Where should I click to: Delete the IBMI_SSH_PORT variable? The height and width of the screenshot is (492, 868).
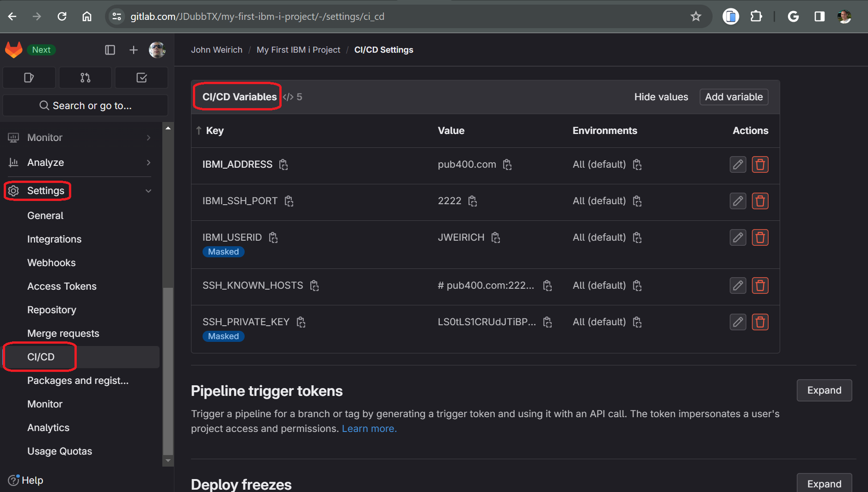[x=760, y=201]
